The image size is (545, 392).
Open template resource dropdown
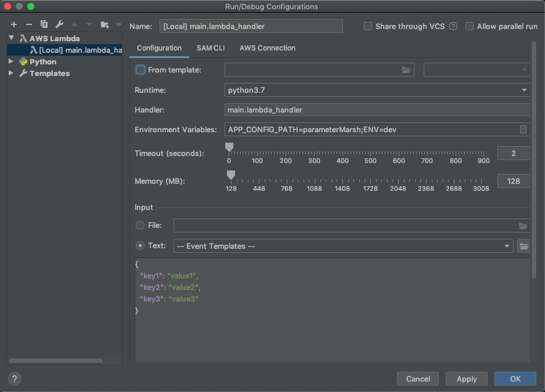(x=477, y=70)
